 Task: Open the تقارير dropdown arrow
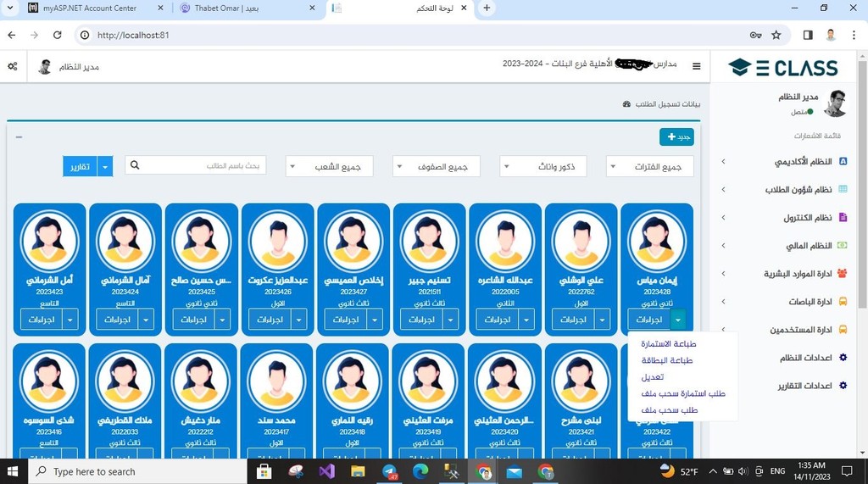(105, 166)
